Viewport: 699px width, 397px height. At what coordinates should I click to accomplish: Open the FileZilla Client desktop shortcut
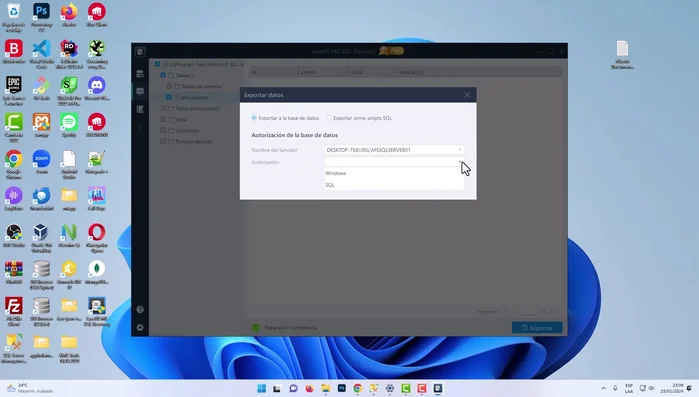[x=14, y=312]
